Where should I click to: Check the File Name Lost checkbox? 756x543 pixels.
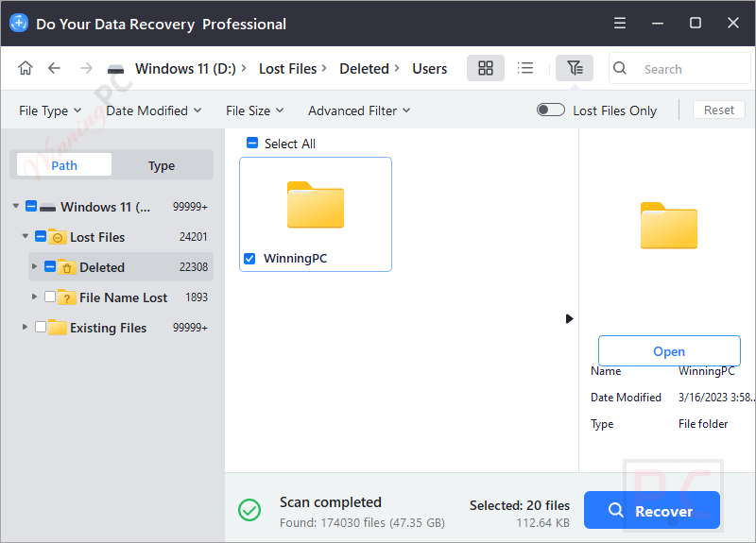coord(50,297)
